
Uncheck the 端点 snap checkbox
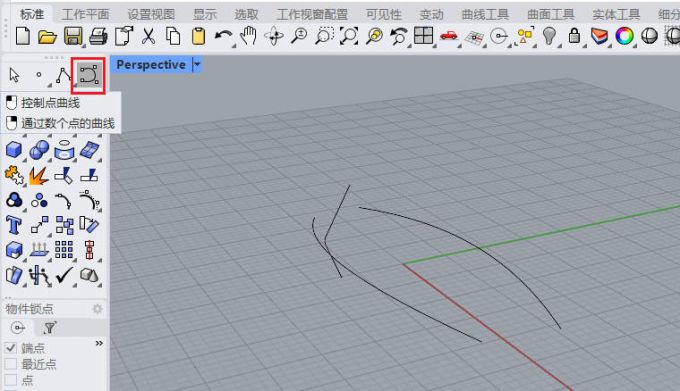10,348
